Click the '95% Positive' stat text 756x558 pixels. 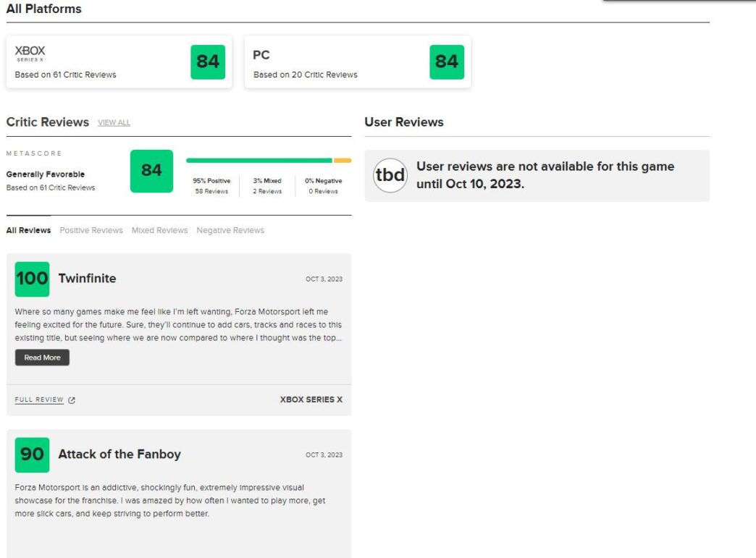point(211,181)
